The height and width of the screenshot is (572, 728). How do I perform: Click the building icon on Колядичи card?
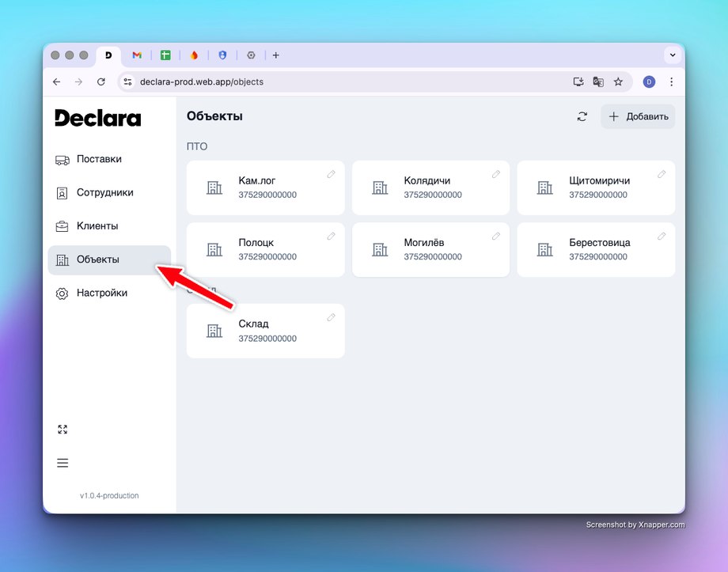point(380,188)
